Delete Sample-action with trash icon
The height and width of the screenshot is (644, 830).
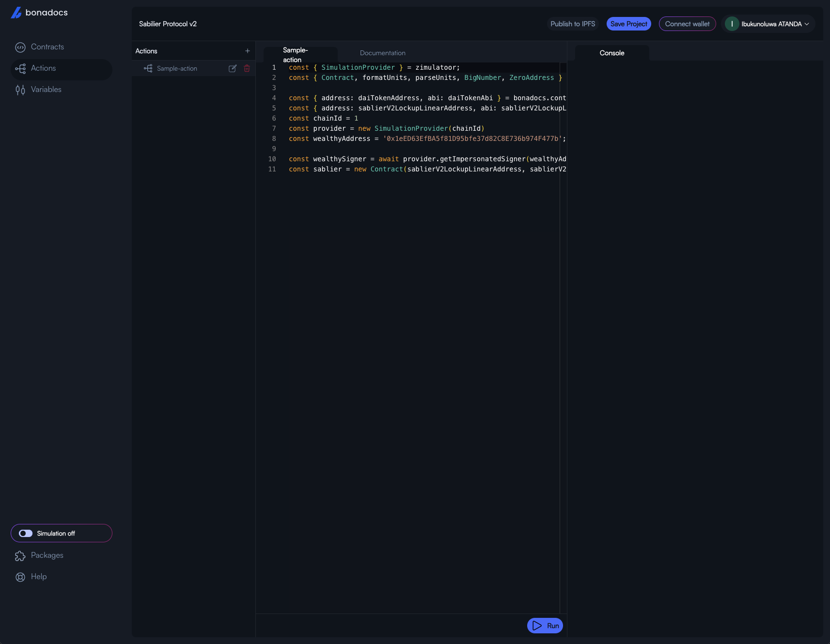pyautogui.click(x=247, y=68)
